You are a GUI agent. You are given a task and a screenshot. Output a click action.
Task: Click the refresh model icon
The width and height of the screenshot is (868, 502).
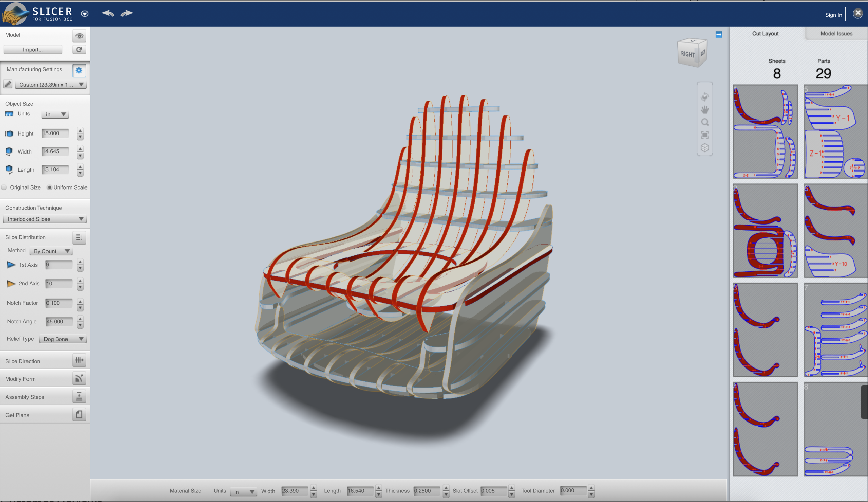click(79, 50)
